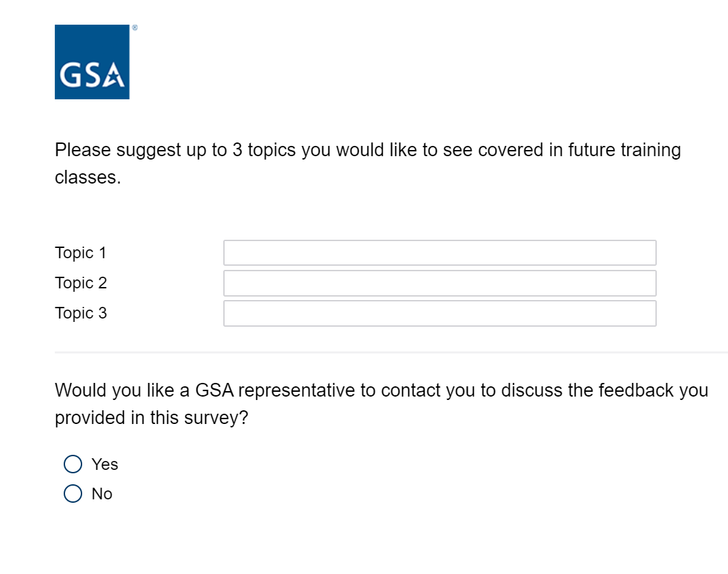
Task: Focus the Topic 1 text field
Action: [439, 253]
